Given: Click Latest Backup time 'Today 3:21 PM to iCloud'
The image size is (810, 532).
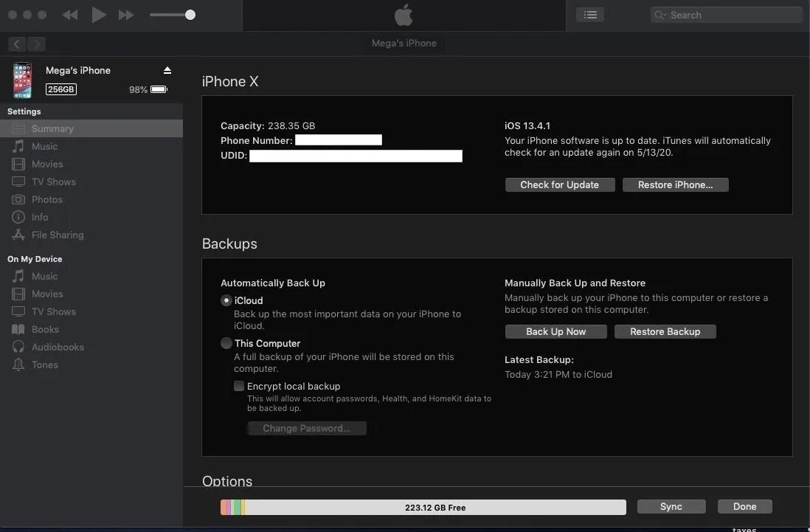Looking at the screenshot, I should (x=558, y=375).
